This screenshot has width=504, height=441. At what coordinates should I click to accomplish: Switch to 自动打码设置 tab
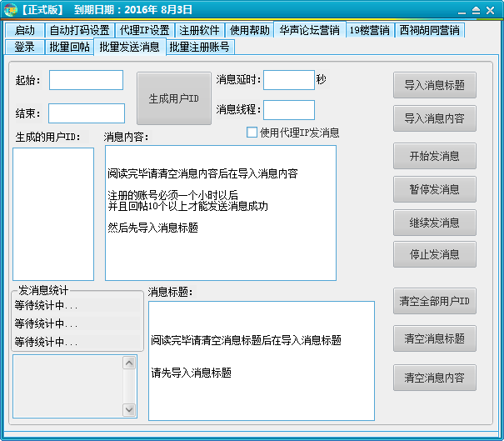79,30
